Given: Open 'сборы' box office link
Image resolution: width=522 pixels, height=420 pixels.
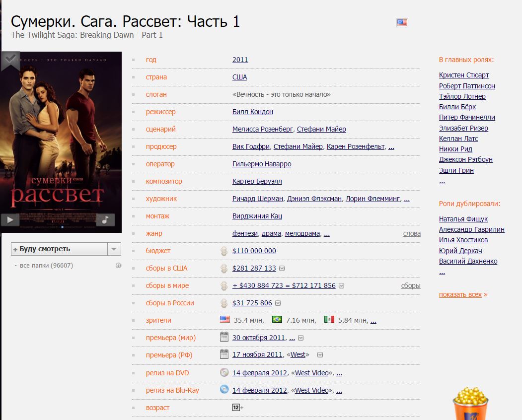Looking at the screenshot, I should [411, 285].
